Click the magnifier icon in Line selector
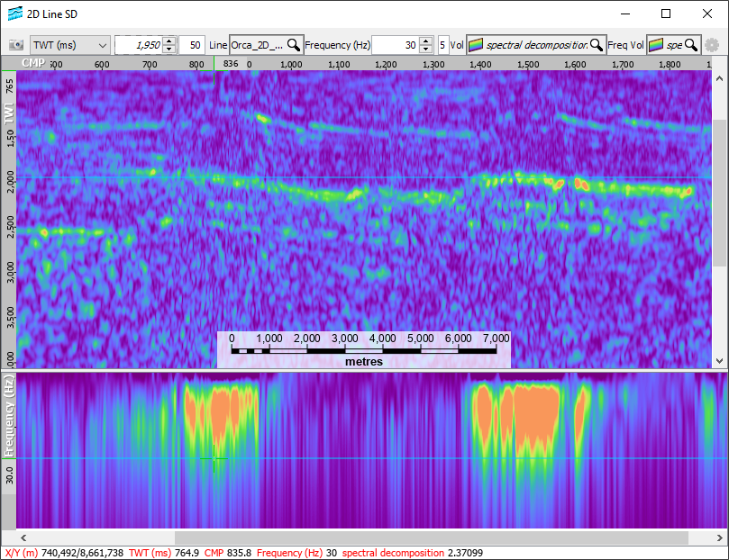The height and width of the screenshot is (560, 729). pos(294,45)
